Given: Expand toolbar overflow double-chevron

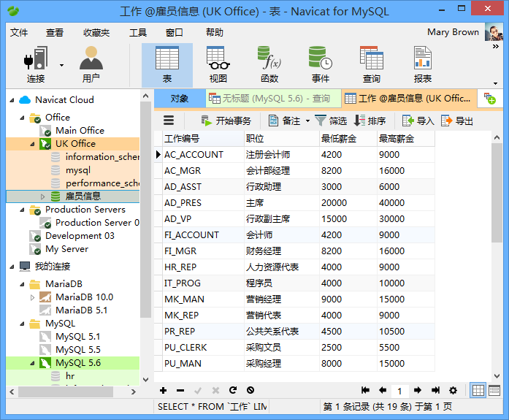Looking at the screenshot, I should coord(495,47).
